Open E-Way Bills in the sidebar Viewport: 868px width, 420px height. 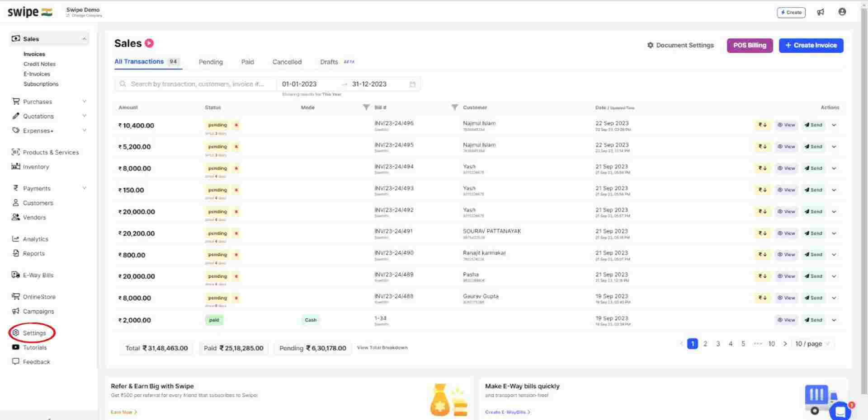33,275
